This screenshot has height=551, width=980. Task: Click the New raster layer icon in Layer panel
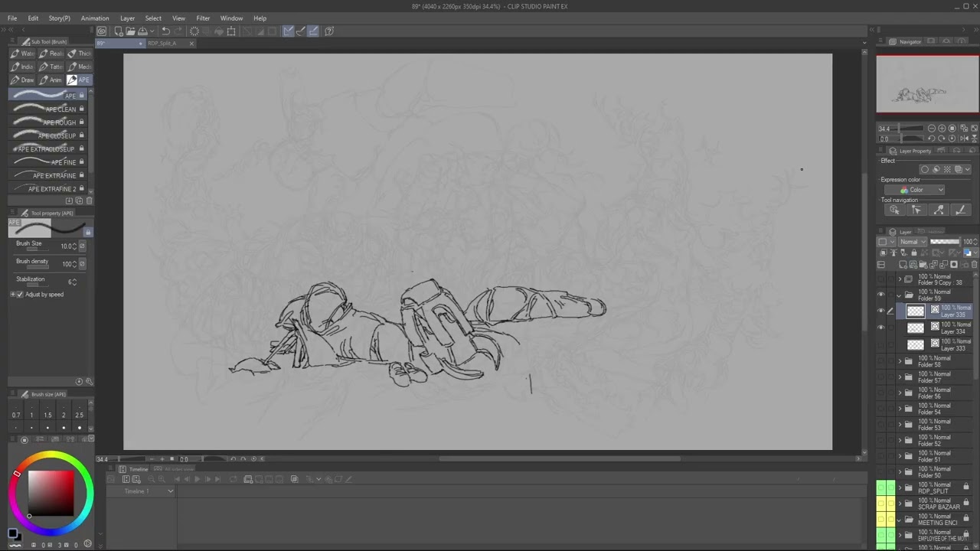pyautogui.click(x=904, y=265)
